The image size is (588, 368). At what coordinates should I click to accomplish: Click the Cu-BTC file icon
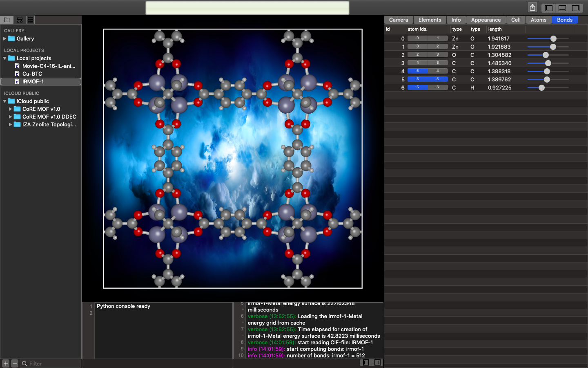pyautogui.click(x=17, y=74)
